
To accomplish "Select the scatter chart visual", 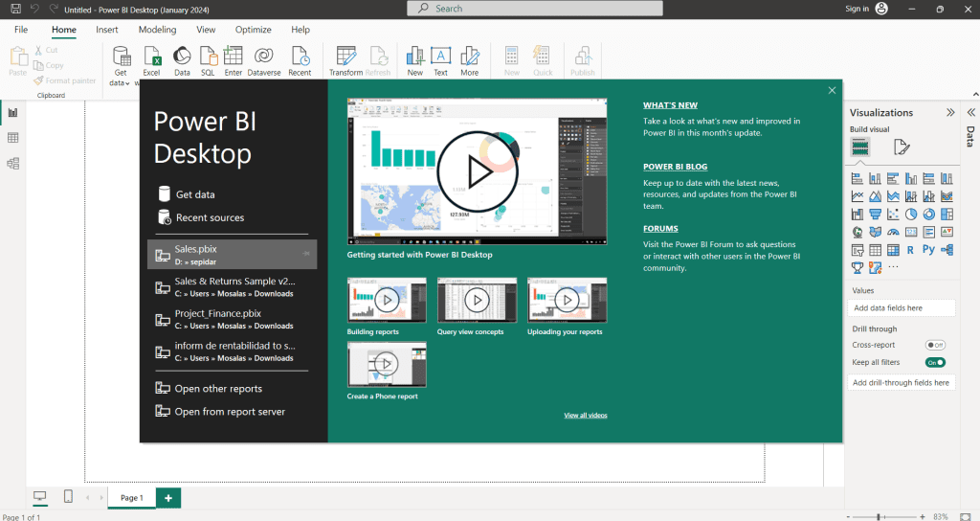I will point(893,215).
